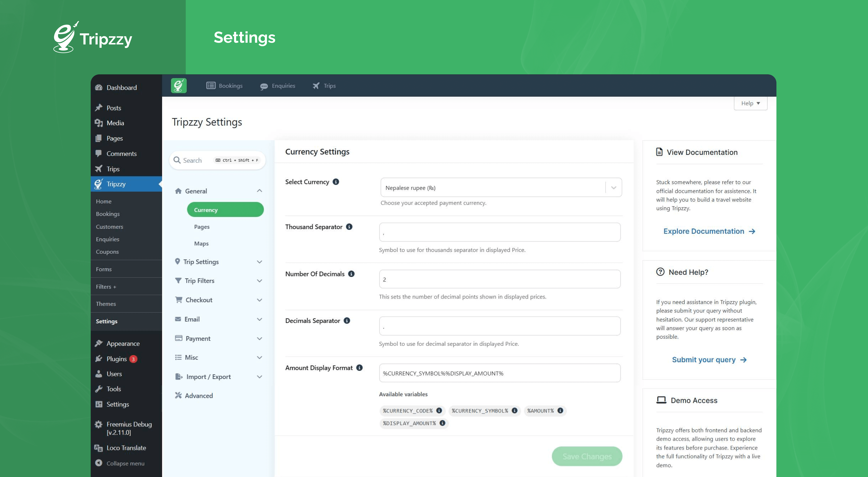
Task: Click info icon on %CURRENCY_CODE% chip
Action: click(439, 410)
